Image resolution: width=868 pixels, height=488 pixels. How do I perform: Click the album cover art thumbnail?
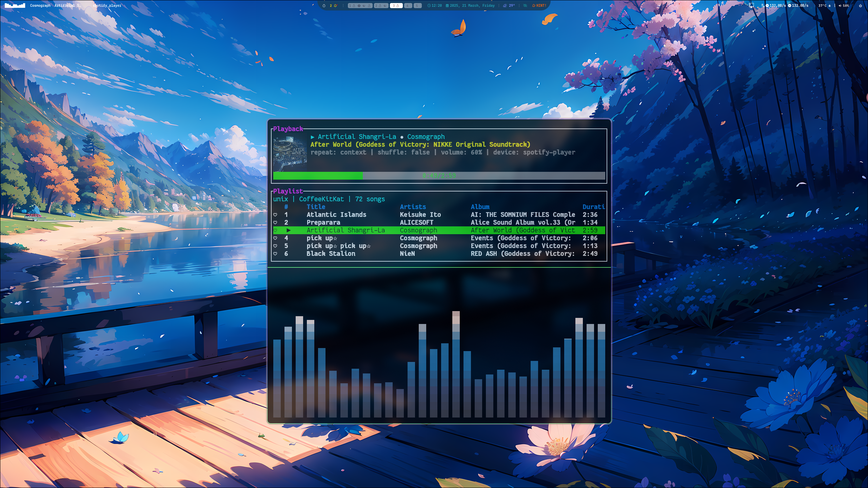[x=290, y=154]
